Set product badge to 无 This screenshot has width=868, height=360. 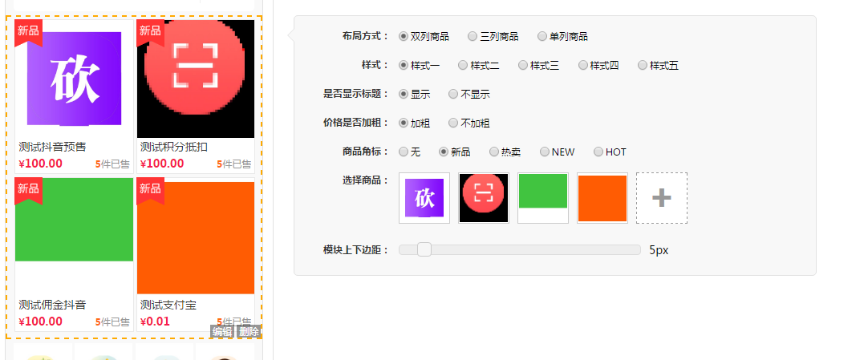[x=403, y=152]
